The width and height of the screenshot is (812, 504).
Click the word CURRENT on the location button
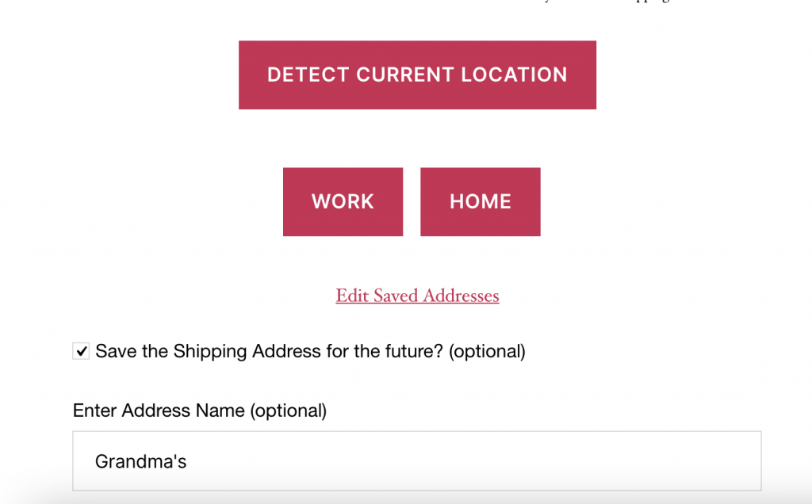(x=405, y=74)
